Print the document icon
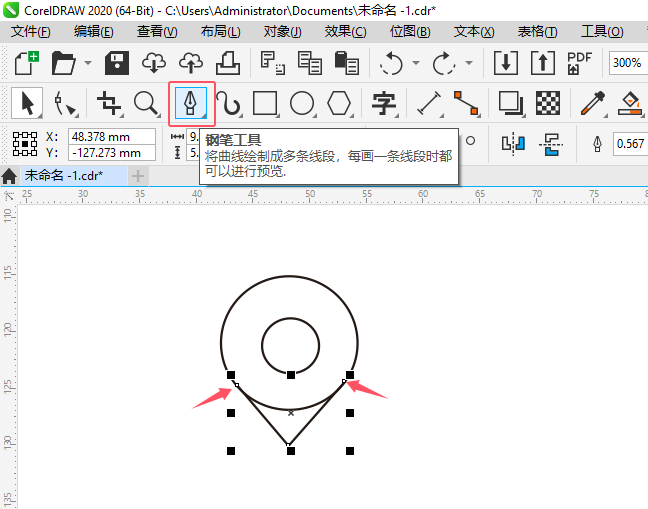 [228, 63]
